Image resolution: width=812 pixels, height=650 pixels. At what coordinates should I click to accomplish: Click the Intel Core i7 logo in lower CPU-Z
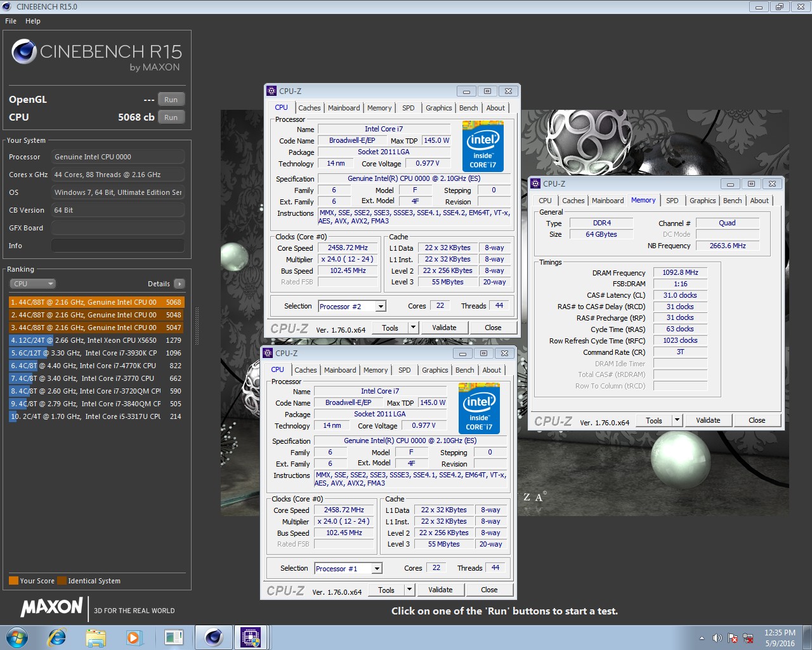[479, 409]
